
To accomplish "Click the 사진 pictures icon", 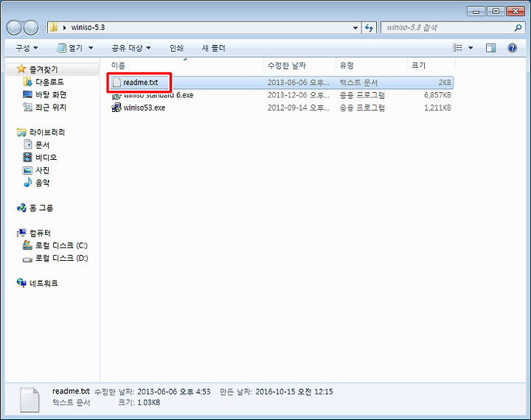I will [x=27, y=170].
